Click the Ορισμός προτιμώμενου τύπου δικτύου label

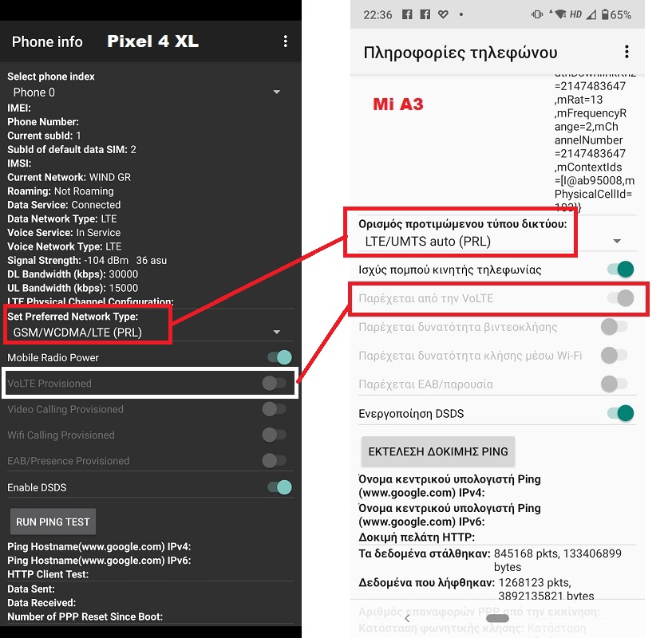(463, 224)
